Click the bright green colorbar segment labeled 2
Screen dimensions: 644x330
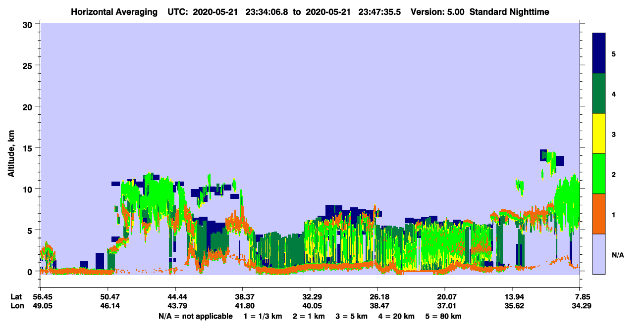click(599, 174)
